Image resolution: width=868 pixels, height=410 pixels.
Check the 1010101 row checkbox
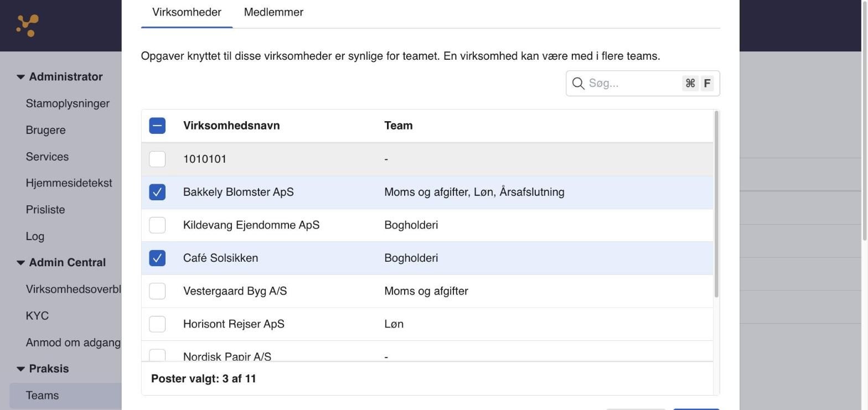tap(157, 159)
